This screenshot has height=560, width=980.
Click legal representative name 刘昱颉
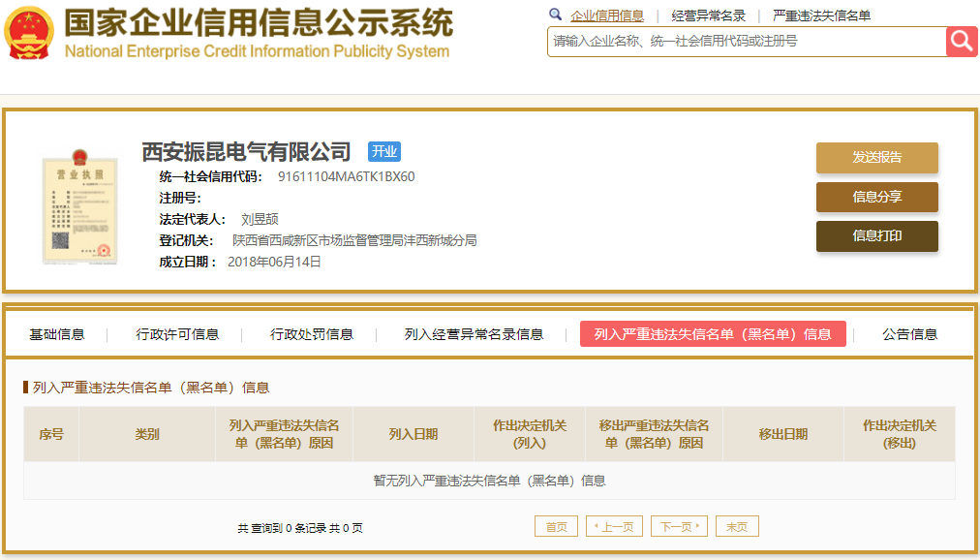pos(260,219)
